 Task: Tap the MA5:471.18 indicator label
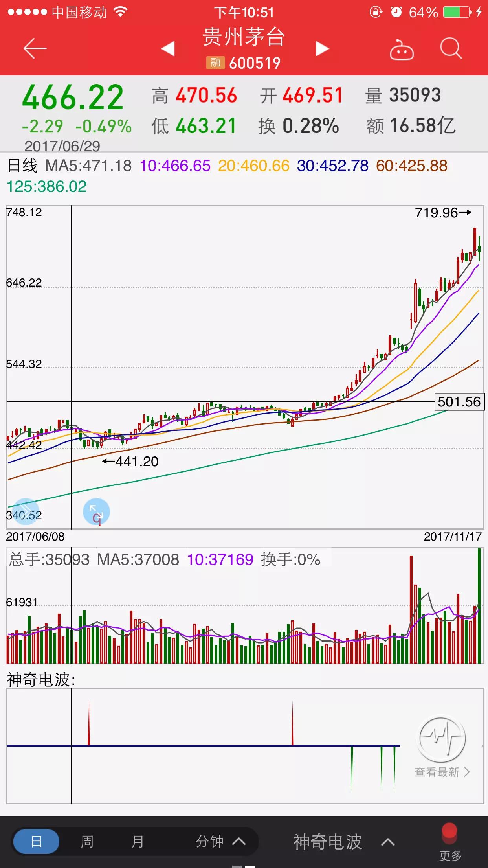point(88,166)
